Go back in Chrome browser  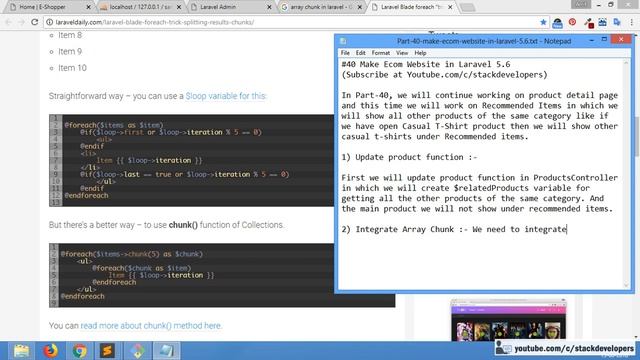coord(9,22)
